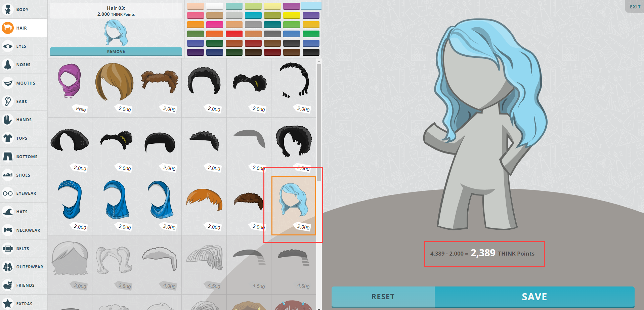Click the REMOVE button under Hair 03
The height and width of the screenshot is (310, 644).
tap(116, 52)
